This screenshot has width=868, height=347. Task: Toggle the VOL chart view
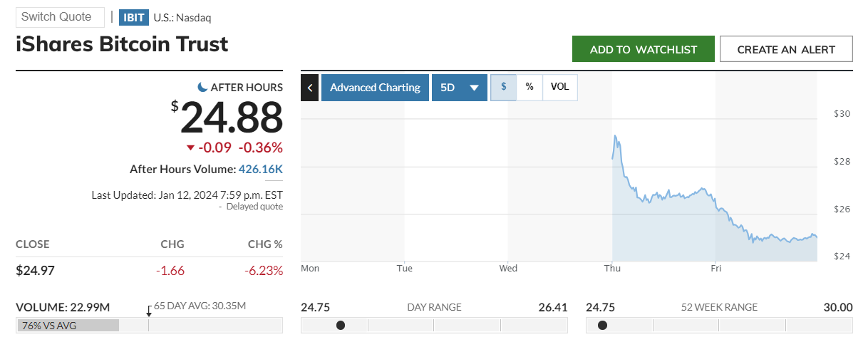[560, 87]
